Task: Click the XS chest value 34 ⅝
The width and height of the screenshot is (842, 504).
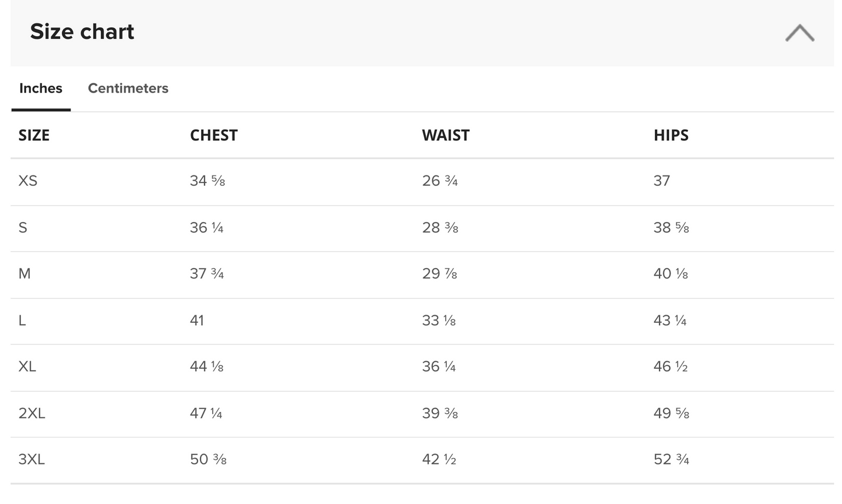Action: pyautogui.click(x=207, y=181)
